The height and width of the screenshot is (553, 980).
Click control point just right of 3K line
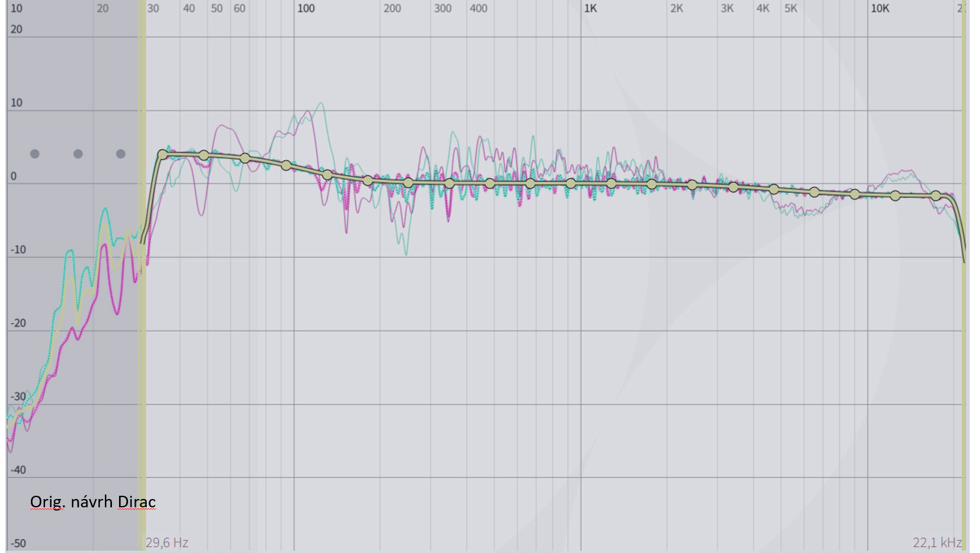tap(733, 187)
